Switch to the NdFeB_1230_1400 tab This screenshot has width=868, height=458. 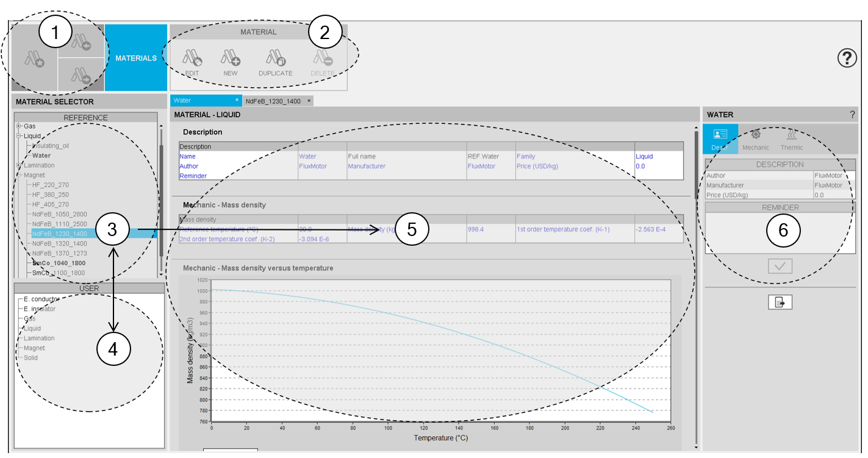click(x=273, y=101)
